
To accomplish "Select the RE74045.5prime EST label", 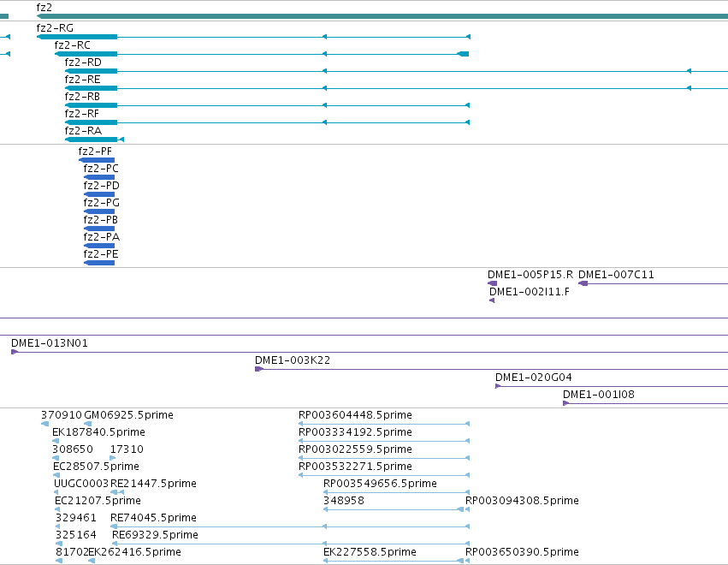I will (x=153, y=518).
